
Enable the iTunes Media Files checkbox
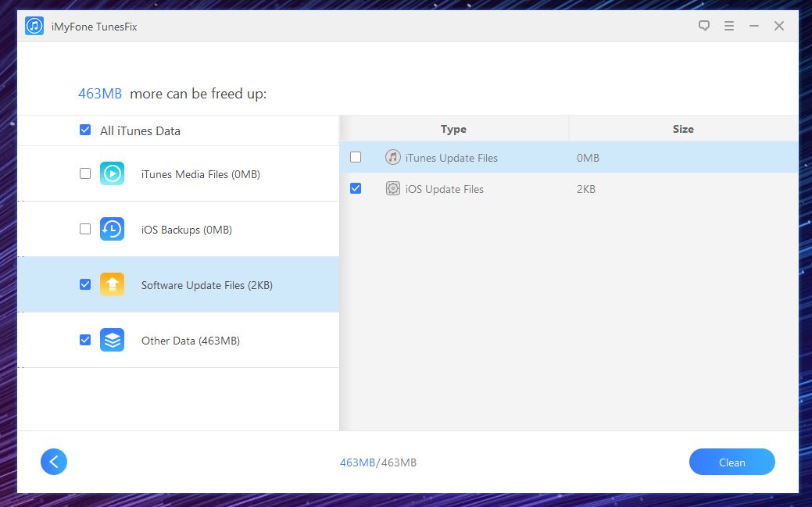85,173
